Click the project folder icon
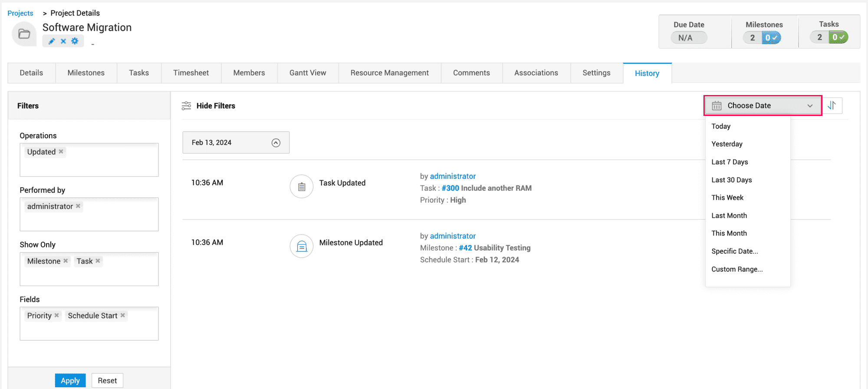 24,34
